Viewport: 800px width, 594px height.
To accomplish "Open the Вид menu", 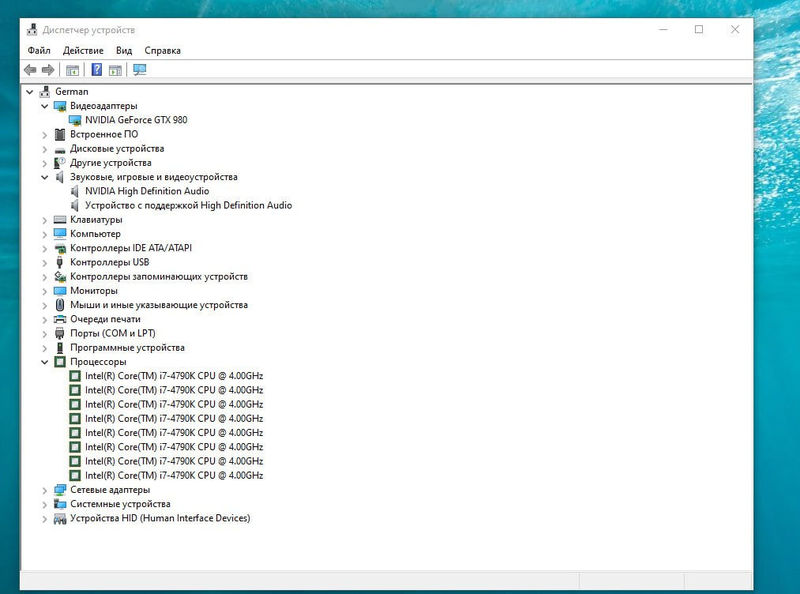I will (x=124, y=51).
